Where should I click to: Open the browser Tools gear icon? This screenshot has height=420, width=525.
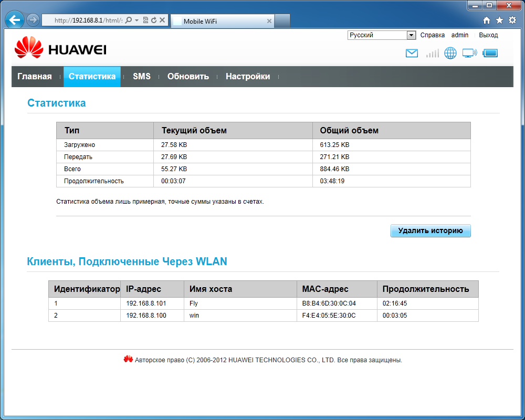tap(512, 20)
